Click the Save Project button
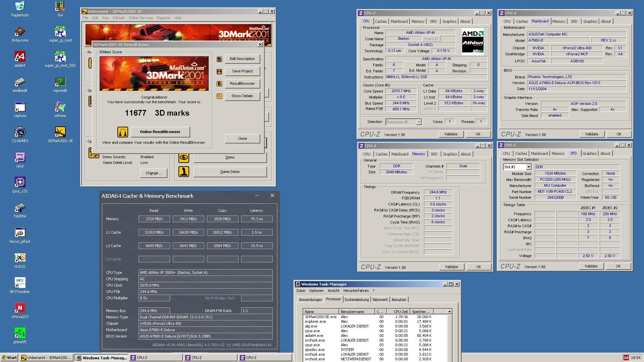The image size is (644, 362). (242, 71)
